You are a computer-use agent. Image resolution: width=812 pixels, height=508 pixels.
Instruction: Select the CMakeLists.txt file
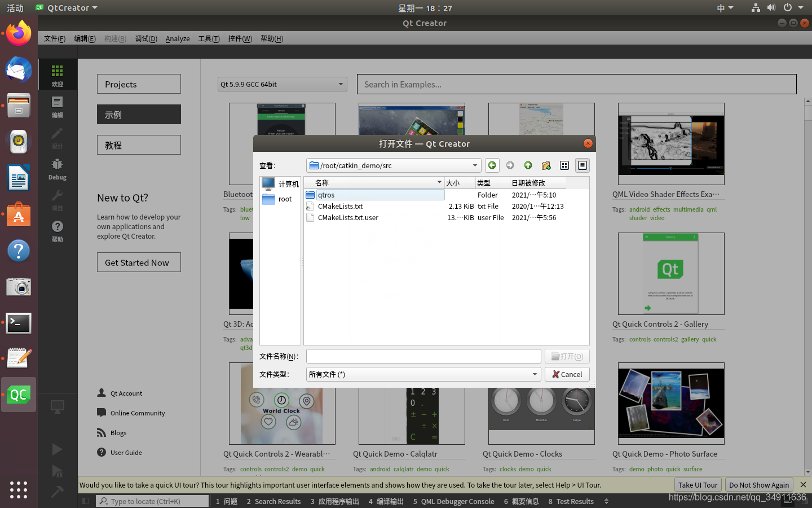340,206
